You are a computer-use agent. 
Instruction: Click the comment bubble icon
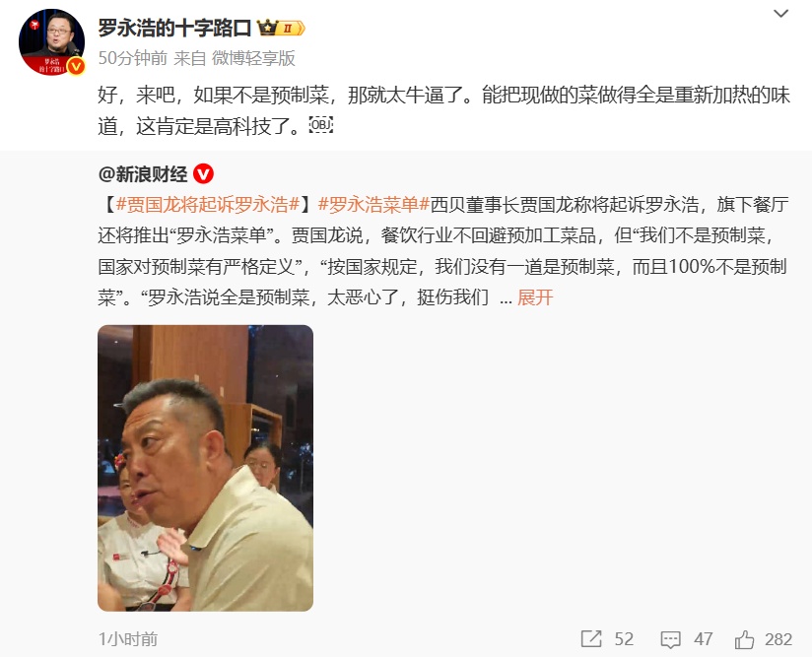coord(671,639)
